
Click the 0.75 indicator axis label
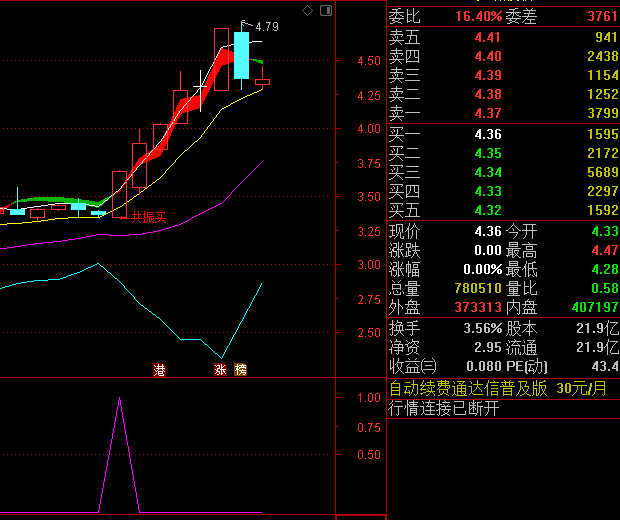click(x=369, y=427)
